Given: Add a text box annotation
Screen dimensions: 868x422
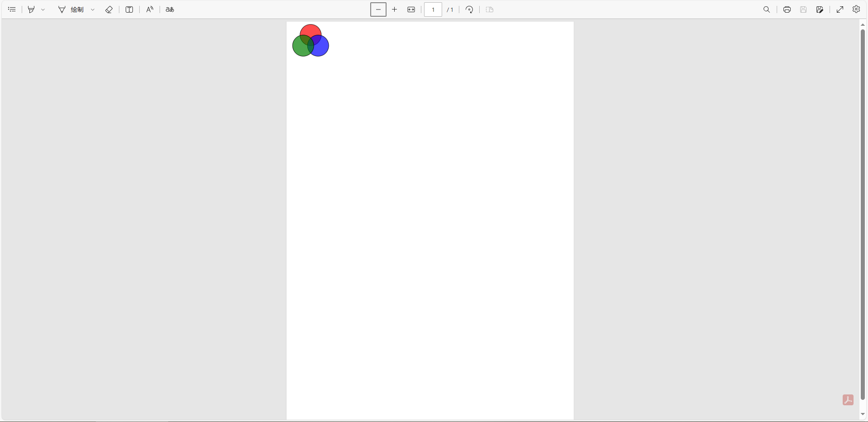Looking at the screenshot, I should pyautogui.click(x=129, y=9).
